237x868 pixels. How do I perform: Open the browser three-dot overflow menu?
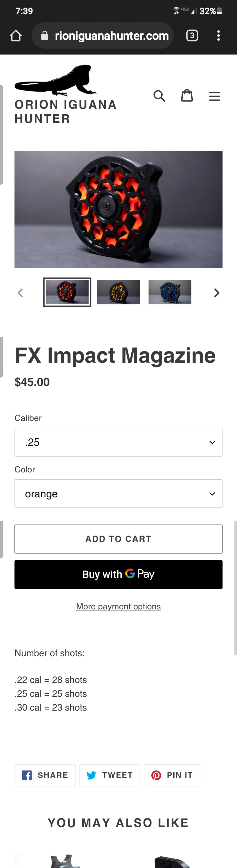(x=218, y=36)
